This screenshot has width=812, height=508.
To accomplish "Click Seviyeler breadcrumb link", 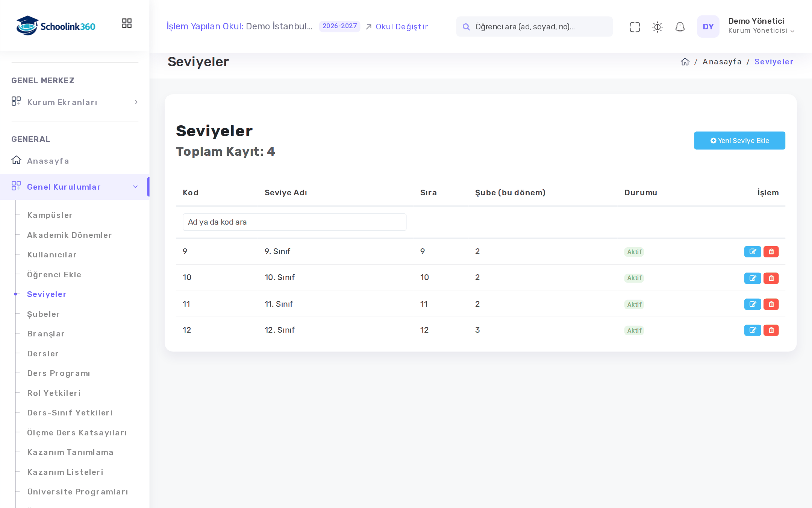I will 774,62.
